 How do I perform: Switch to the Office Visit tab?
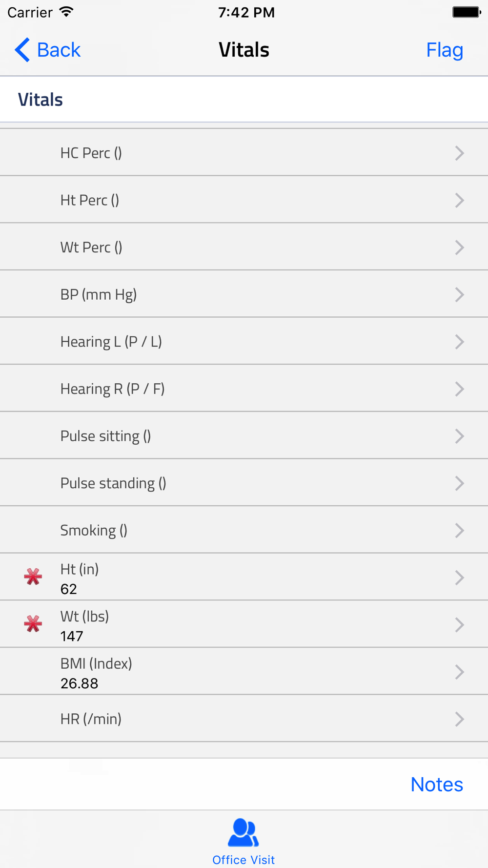[x=243, y=859]
